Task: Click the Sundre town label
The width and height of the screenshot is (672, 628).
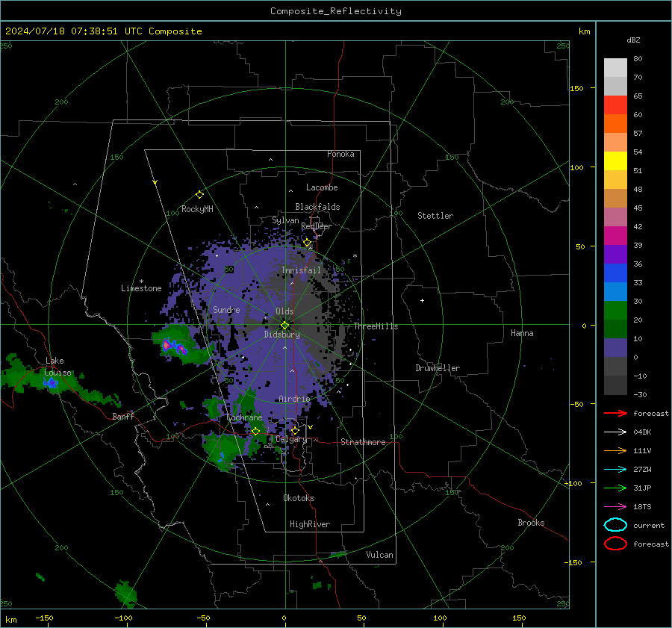Action: click(226, 309)
